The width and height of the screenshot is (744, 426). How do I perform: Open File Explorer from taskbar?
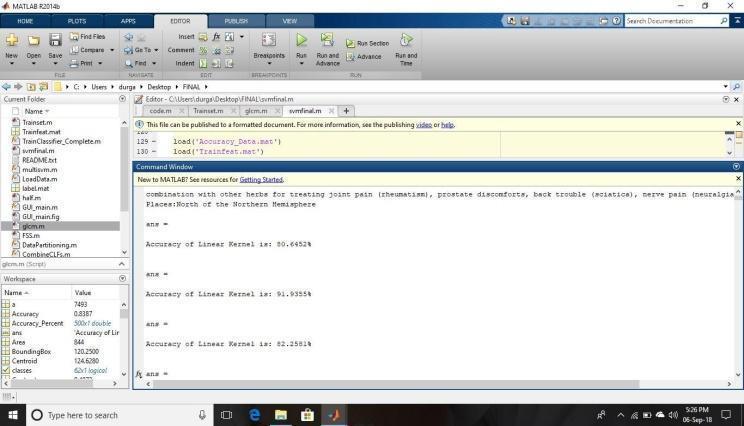[281, 415]
